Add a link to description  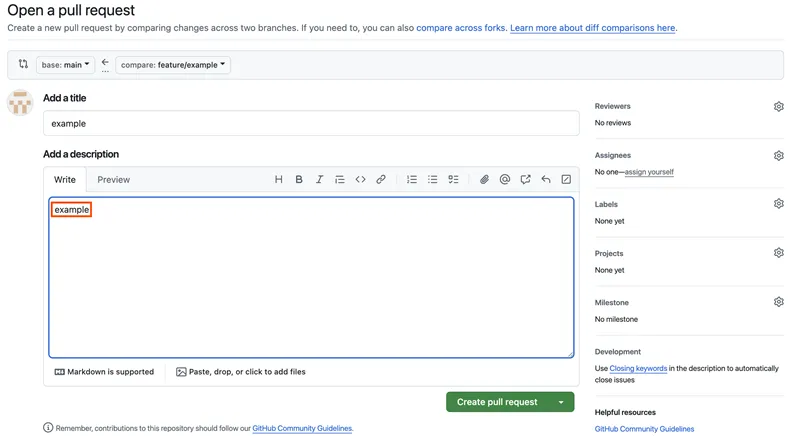(x=381, y=180)
